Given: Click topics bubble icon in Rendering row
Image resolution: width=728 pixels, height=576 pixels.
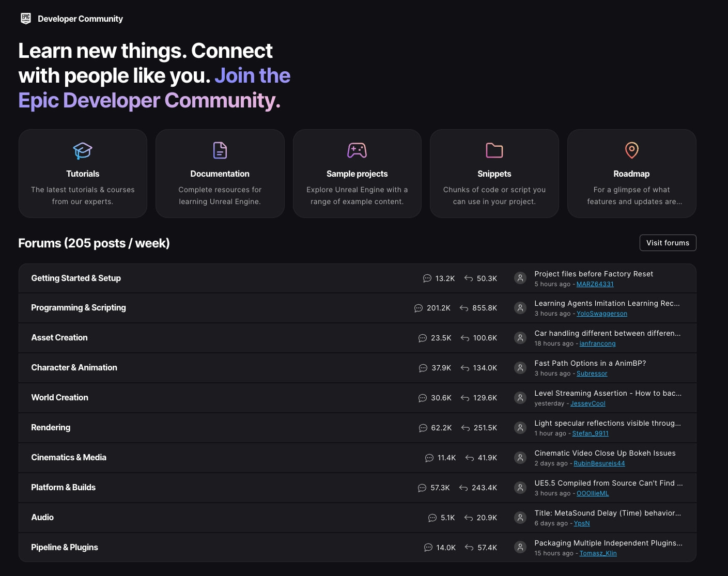Looking at the screenshot, I should [423, 428].
